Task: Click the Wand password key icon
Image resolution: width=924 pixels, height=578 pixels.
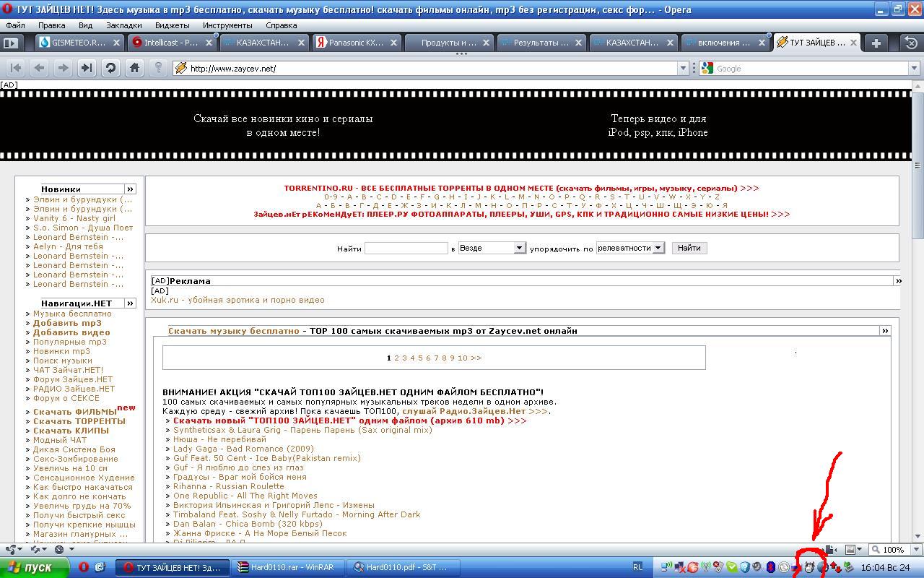Action: [x=158, y=68]
